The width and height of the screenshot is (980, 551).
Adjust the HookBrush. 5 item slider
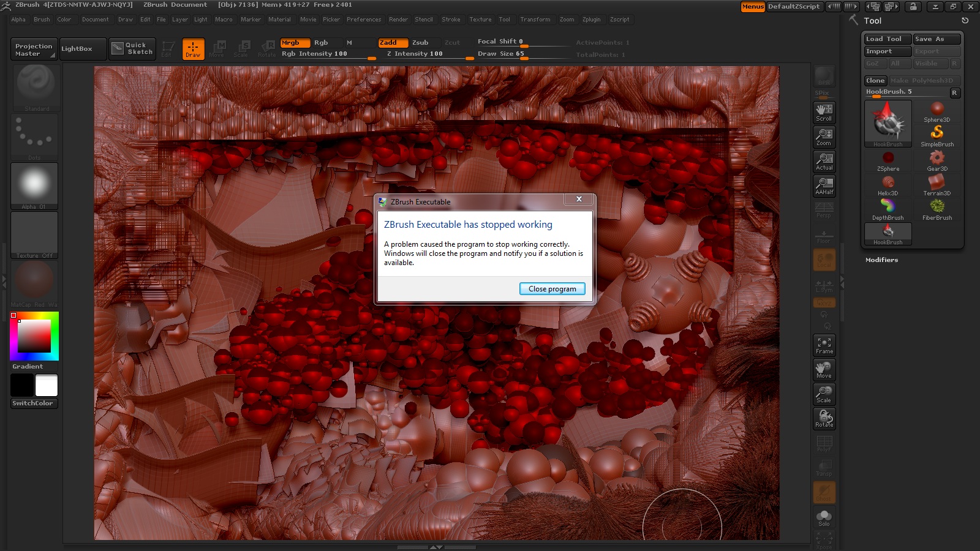tap(906, 92)
